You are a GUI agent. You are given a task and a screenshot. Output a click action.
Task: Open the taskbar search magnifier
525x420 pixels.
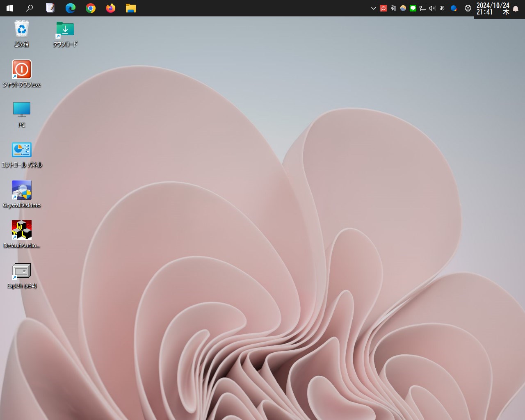30,8
